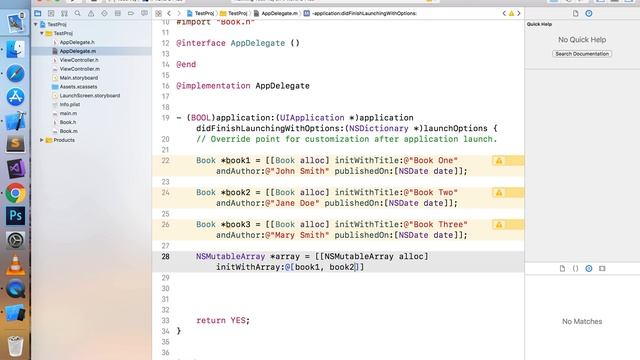The width and height of the screenshot is (640, 360).
Task: Open ViewController.h file
Action: (x=79, y=60)
